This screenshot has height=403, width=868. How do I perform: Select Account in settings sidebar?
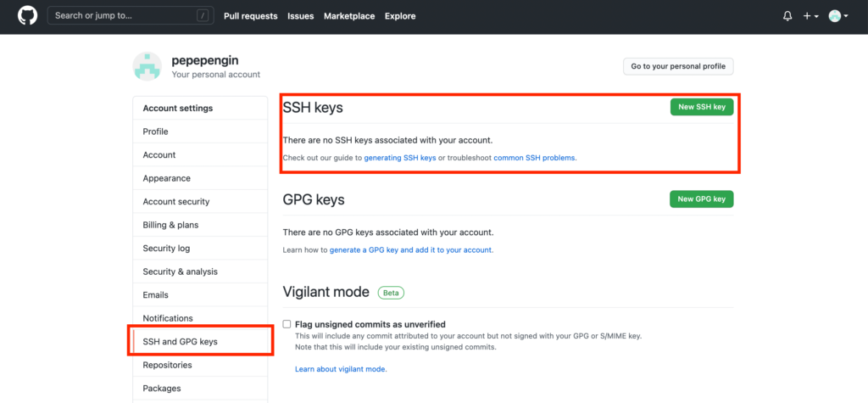point(200,154)
